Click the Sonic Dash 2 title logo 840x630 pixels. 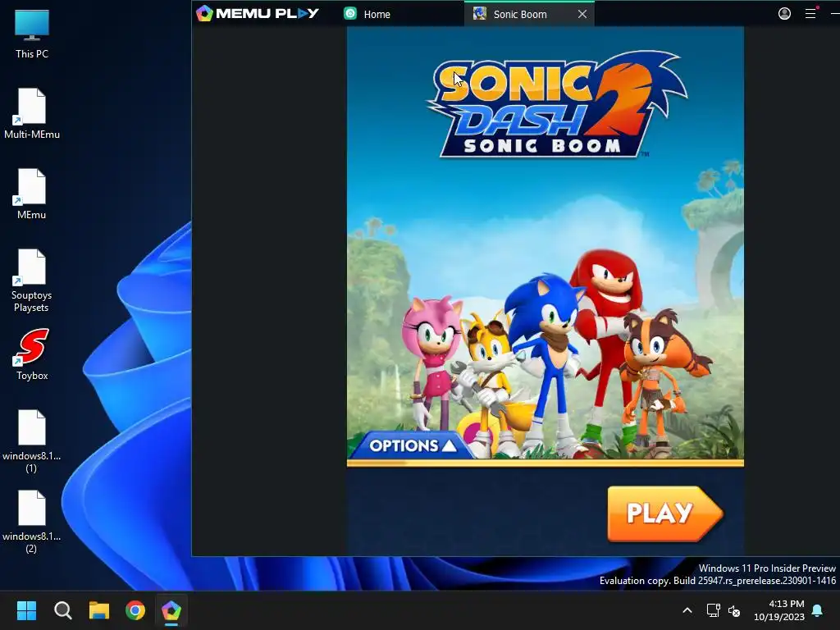[x=557, y=104]
